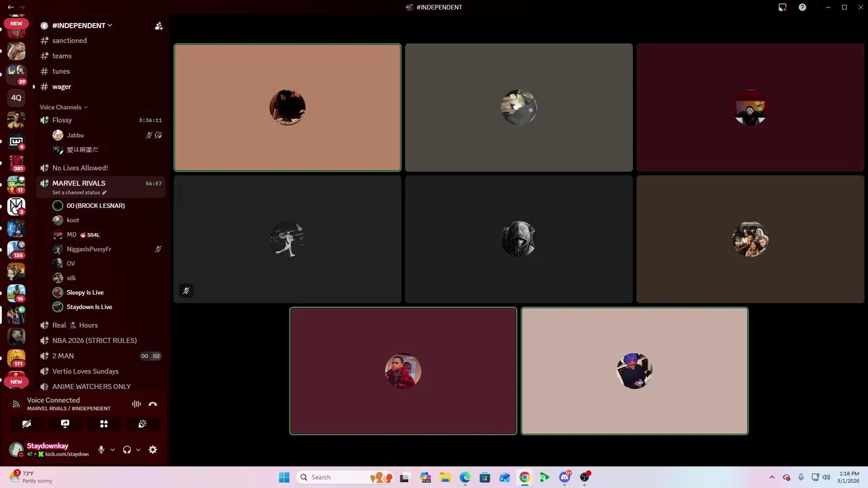Start an Activity icon in voice panel
This screenshot has width=868, height=488.
tap(104, 424)
